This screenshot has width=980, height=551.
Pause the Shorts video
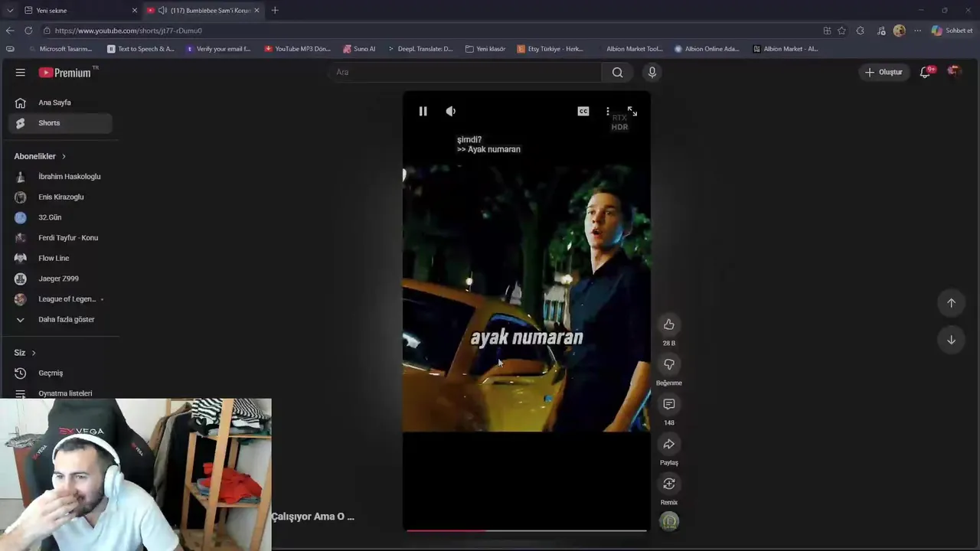(x=423, y=111)
